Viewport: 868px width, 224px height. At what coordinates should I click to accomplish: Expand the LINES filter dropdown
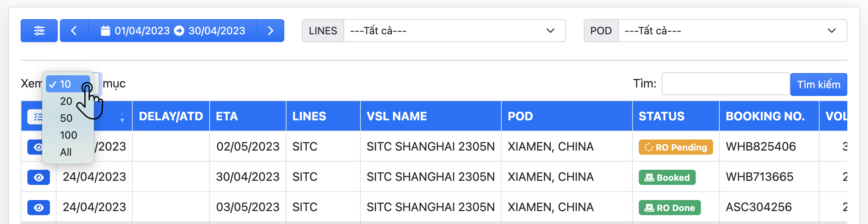pyautogui.click(x=454, y=31)
